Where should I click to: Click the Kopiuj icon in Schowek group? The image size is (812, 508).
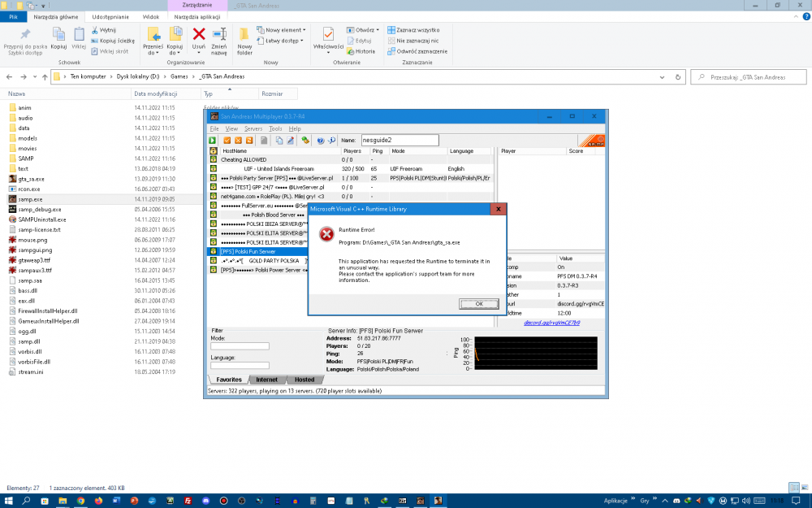(x=58, y=34)
